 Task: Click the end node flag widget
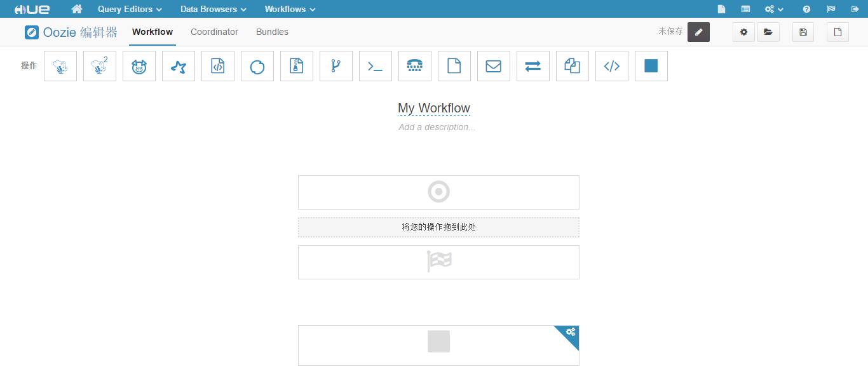pos(438,262)
